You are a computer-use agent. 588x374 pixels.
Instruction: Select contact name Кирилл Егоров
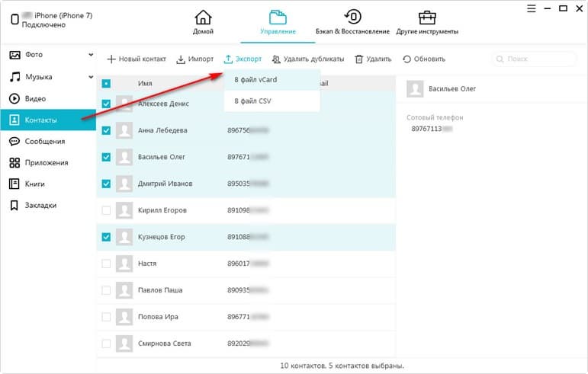[x=162, y=210]
